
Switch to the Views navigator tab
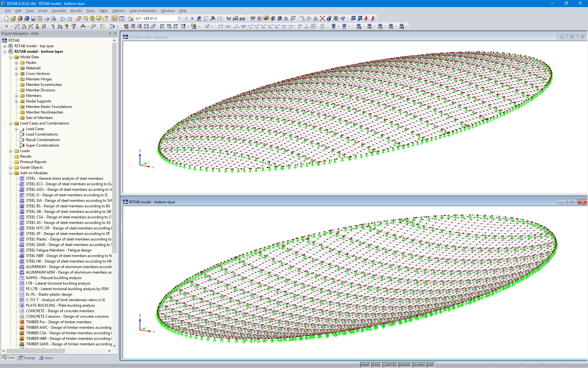pyautogui.click(x=46, y=358)
